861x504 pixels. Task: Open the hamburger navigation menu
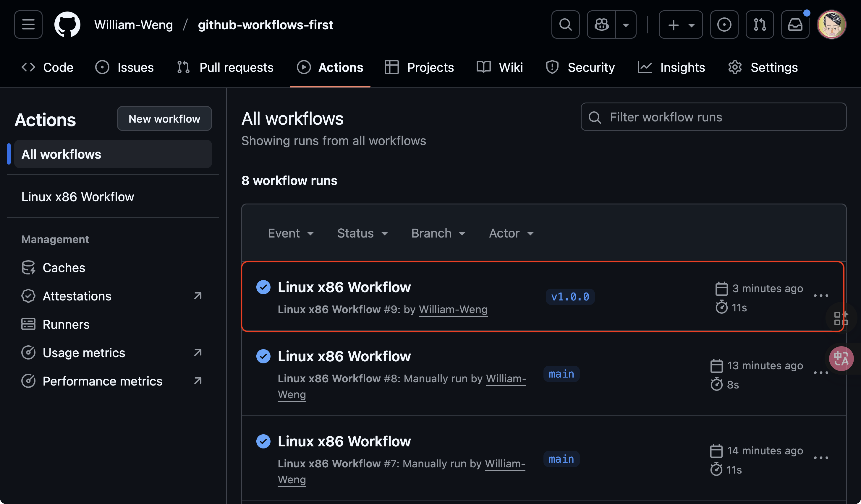[28, 25]
